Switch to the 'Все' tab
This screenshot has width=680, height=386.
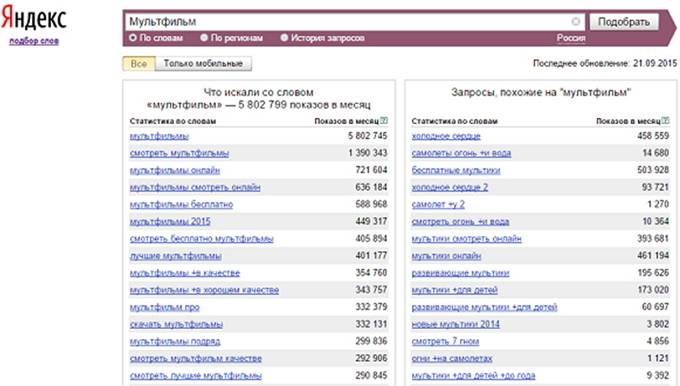point(139,64)
